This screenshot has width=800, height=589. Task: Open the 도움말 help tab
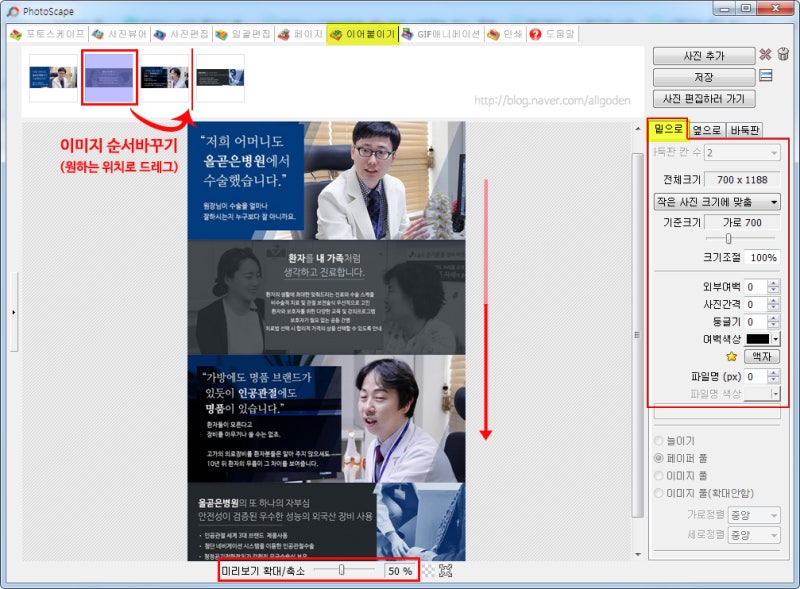tap(552, 34)
